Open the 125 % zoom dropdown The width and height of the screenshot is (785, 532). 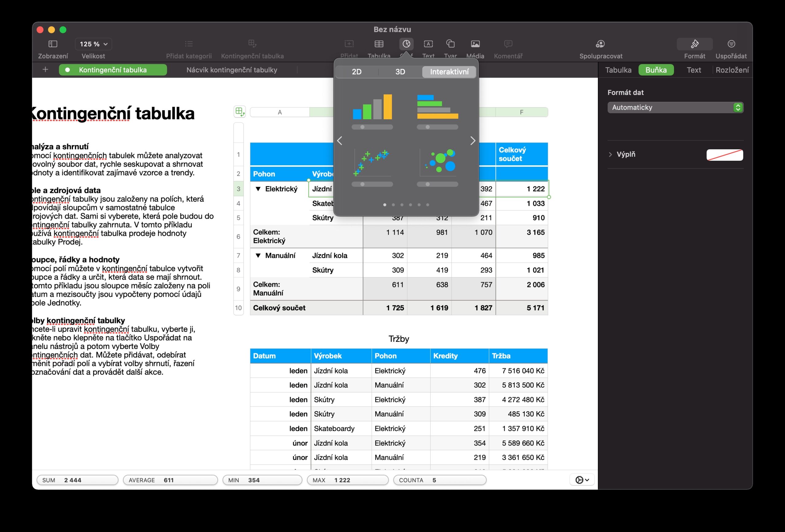[93, 44]
